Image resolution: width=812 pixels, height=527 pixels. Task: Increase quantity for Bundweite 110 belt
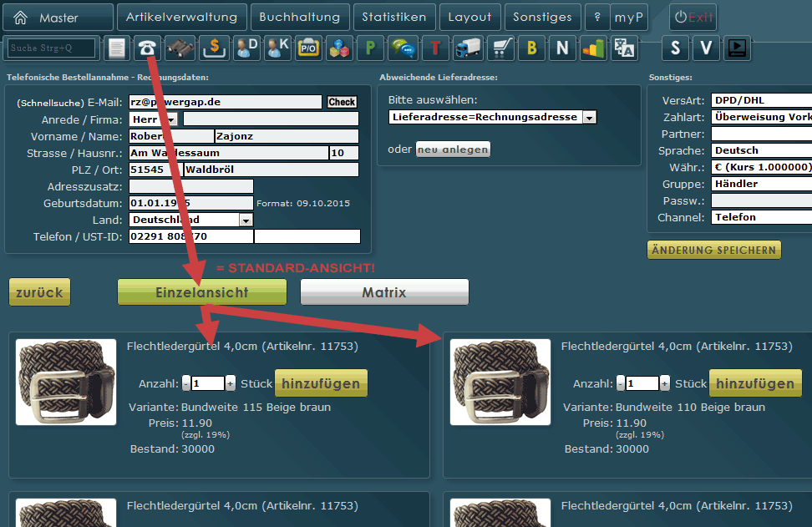point(665,383)
